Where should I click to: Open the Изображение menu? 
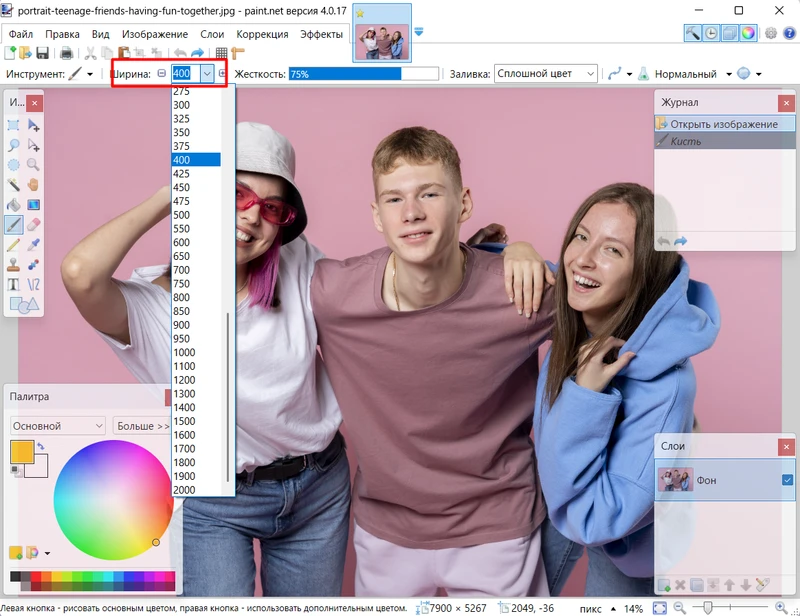155,34
